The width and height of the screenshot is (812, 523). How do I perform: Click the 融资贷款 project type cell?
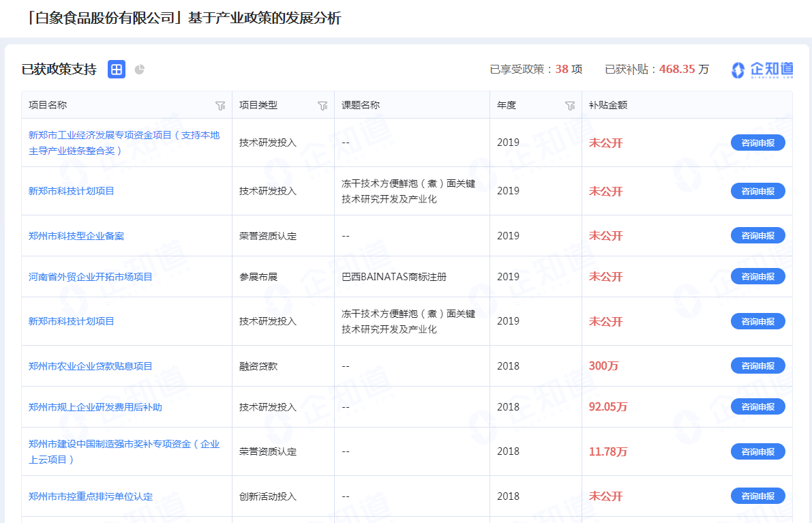click(x=258, y=367)
